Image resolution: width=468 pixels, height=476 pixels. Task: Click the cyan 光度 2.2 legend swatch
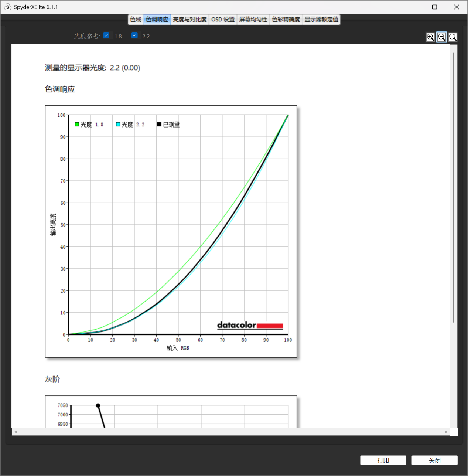tap(118, 125)
